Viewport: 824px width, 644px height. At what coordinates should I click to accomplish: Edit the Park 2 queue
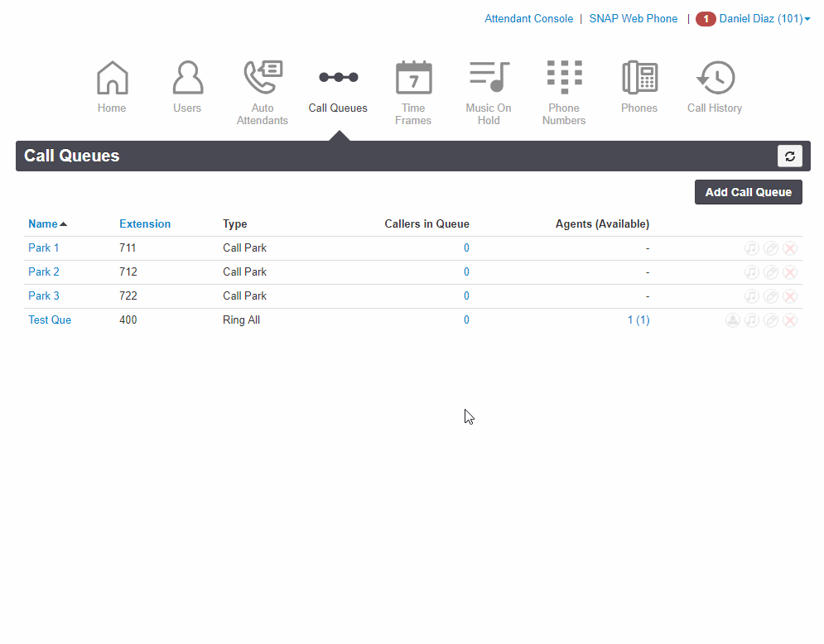point(771,272)
